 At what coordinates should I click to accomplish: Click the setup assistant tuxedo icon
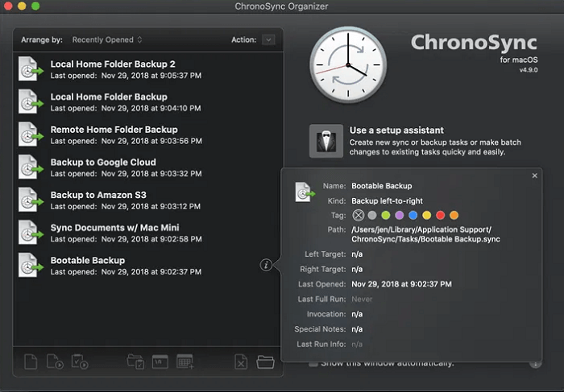pyautogui.click(x=326, y=141)
